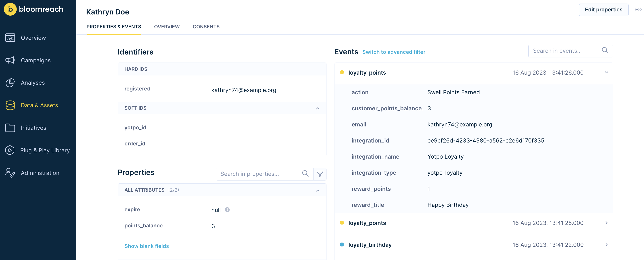Open the three-dot more options menu
644x260 pixels.
[x=638, y=9]
